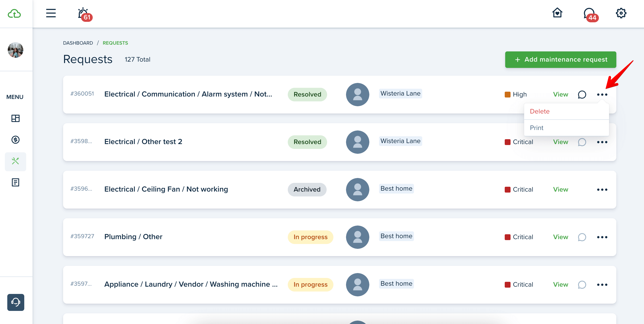The width and height of the screenshot is (644, 324).
Task: Click In progress badge on Washing machine row
Action: 310,284
